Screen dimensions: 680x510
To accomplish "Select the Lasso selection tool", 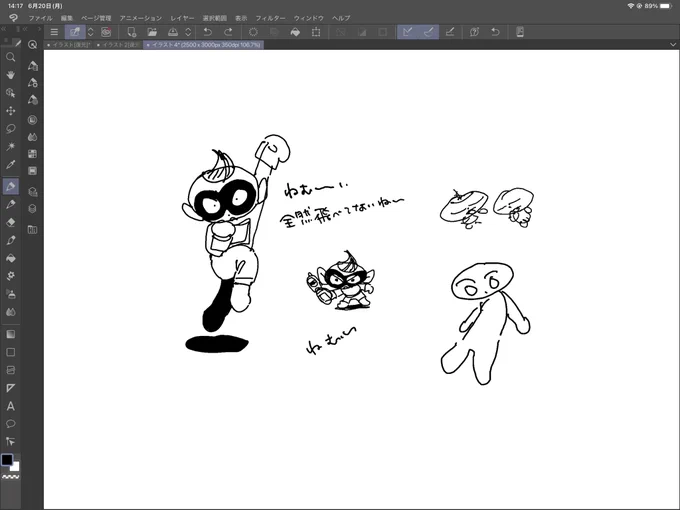I will (11, 129).
